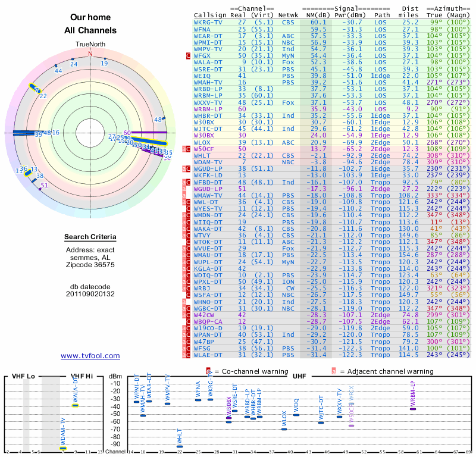Screen dimensions: 476x457
Task: Click the channel 19 dot on the radar plot
Action: pos(105,58)
